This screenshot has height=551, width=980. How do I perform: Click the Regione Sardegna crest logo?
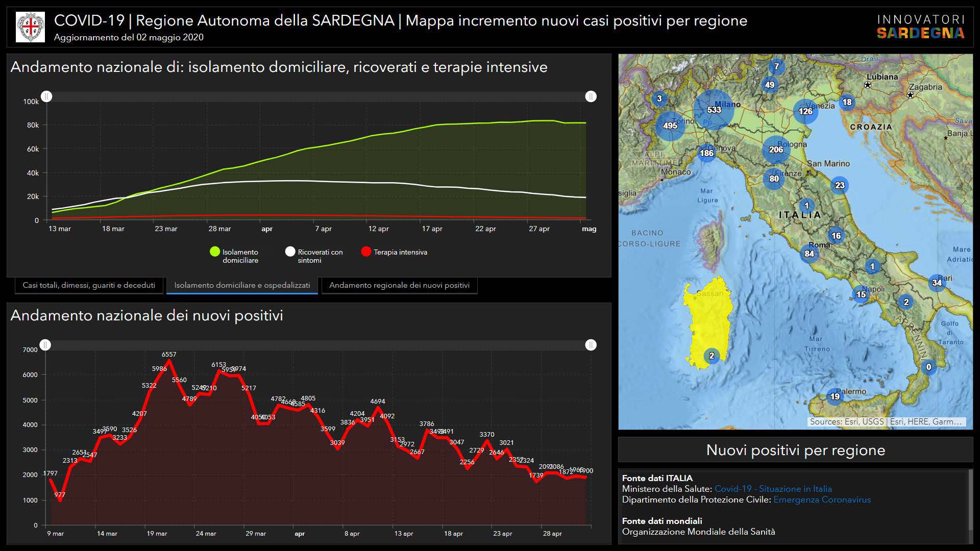pyautogui.click(x=31, y=27)
